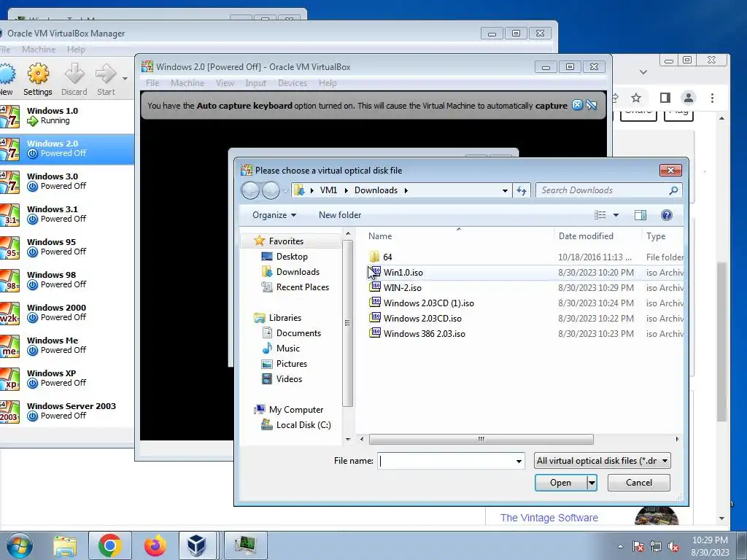Click Videos library in navigation pane
Image resolution: width=747 pixels, height=560 pixels.
pos(289,379)
